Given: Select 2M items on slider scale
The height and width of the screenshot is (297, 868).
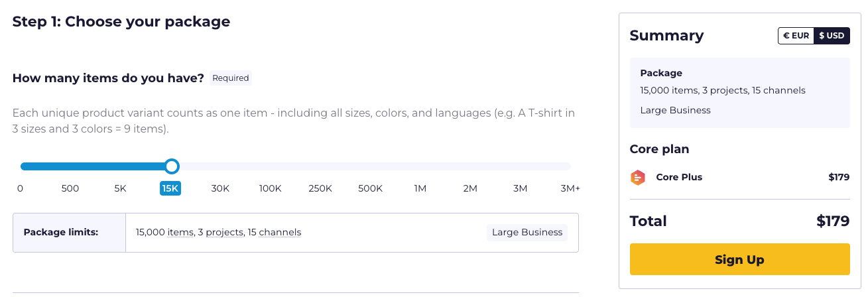Looking at the screenshot, I should 470,188.
